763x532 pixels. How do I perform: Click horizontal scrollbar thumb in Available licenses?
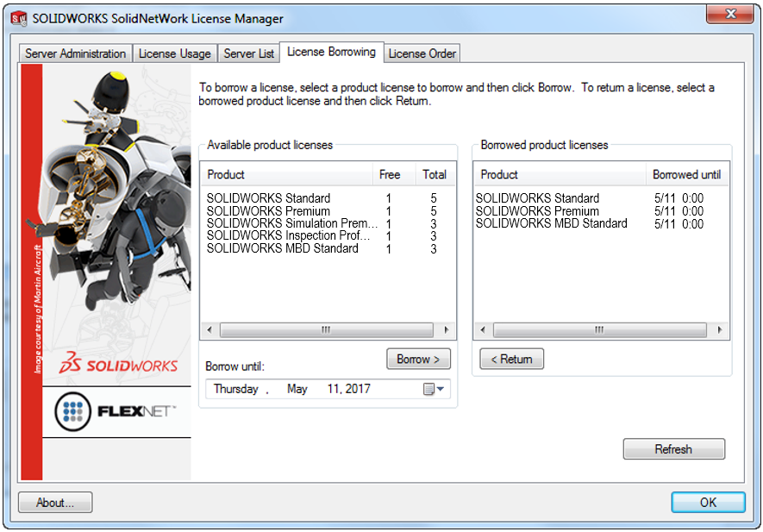click(326, 329)
